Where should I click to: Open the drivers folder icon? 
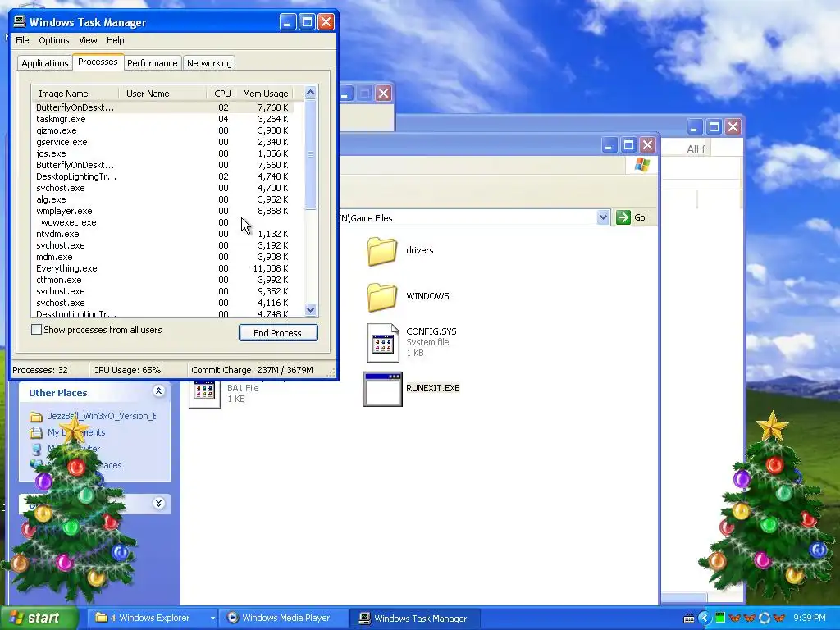382,251
